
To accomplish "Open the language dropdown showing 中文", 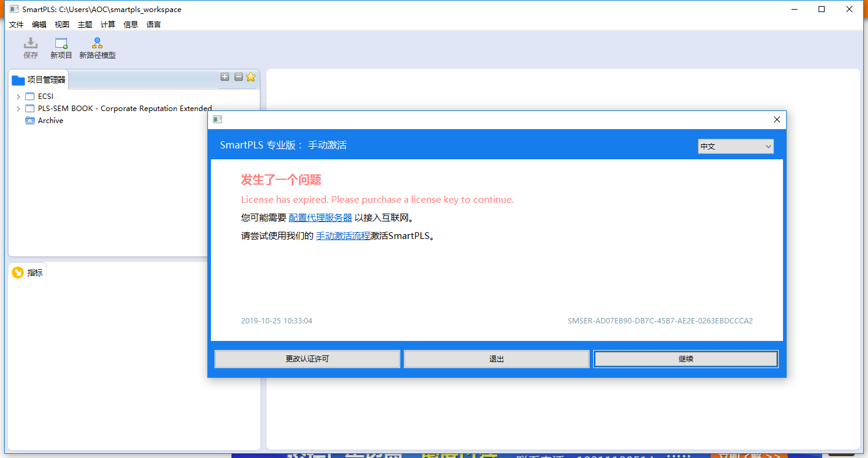I will click(x=736, y=147).
